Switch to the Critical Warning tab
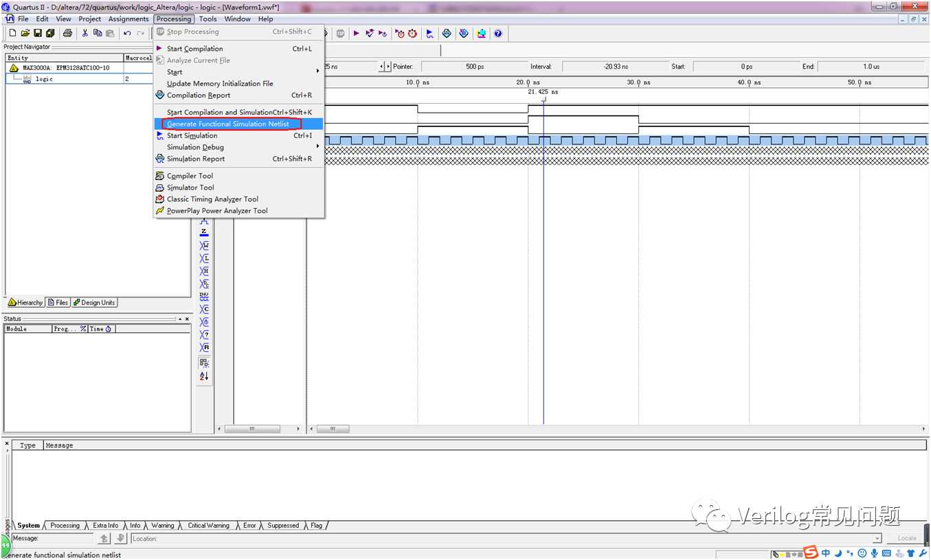Viewport: 931px width, 560px height. [209, 526]
